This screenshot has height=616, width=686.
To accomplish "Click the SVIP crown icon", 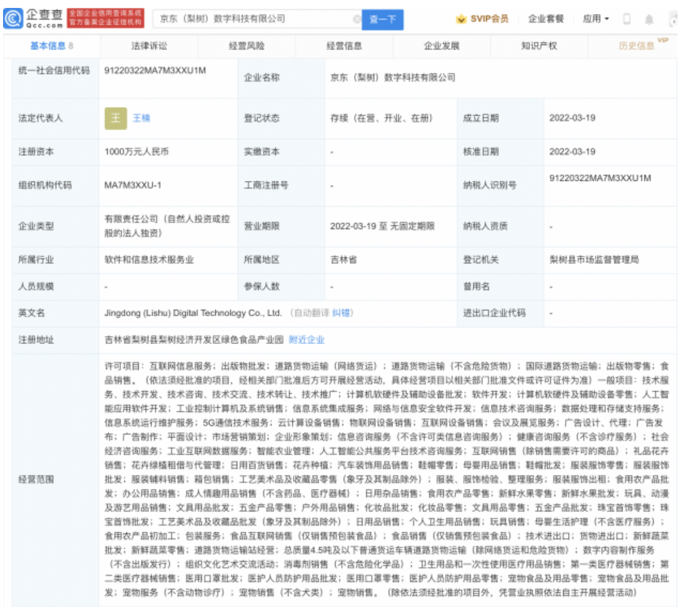I will point(461,19).
